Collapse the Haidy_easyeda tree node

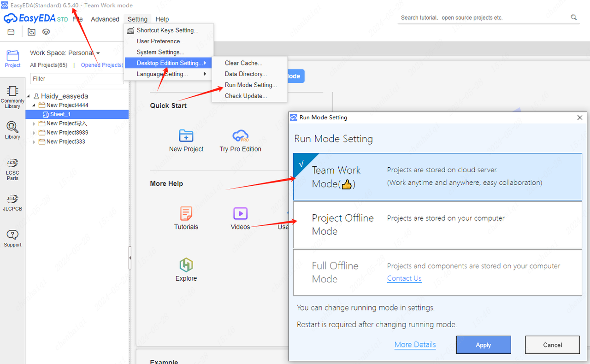coord(29,96)
